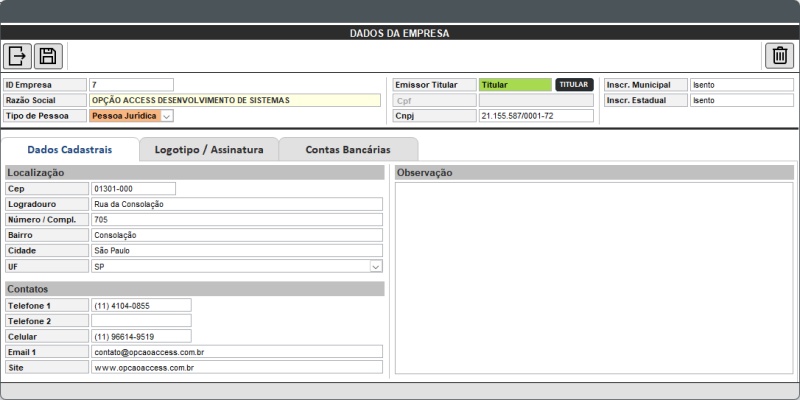Click the trash delete icon
Screen dimensions: 800x400
coord(780,56)
